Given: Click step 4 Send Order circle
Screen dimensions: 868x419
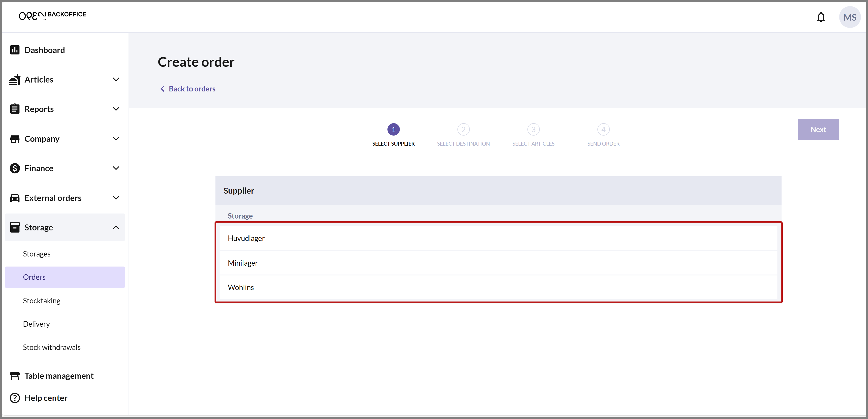Looking at the screenshot, I should tap(603, 129).
